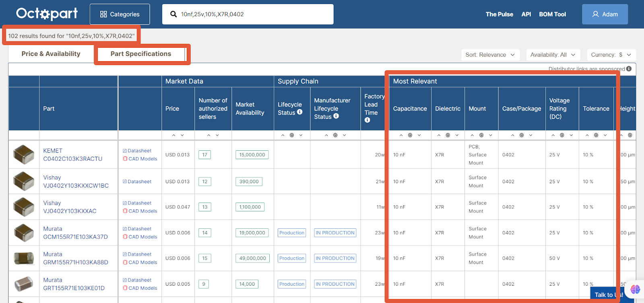Switch to Price & Availability tab
644x303 pixels.
tap(51, 54)
